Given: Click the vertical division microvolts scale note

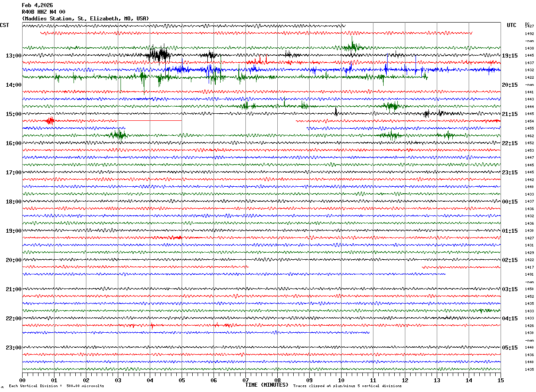Looking at the screenshot, I should coord(56,386).
